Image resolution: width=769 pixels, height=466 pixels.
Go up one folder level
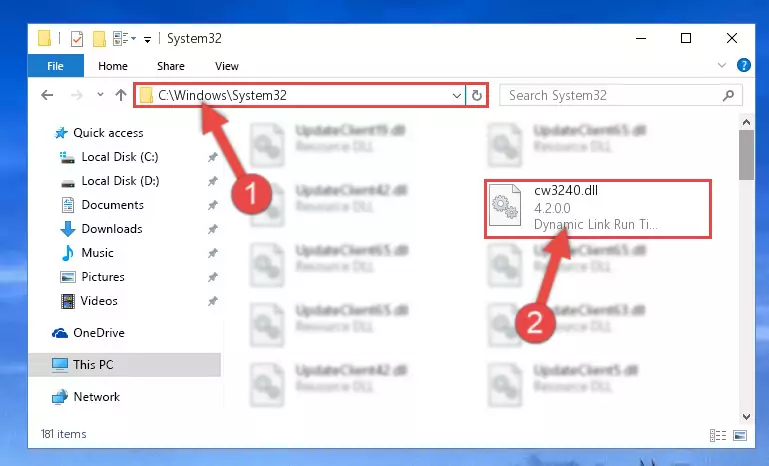121,95
